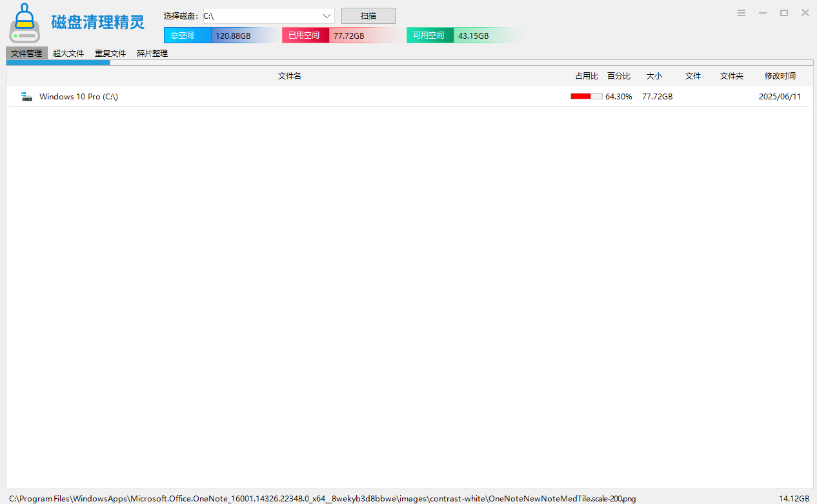
Task: Select the Windows 10 Pro (C:\) row
Action: click(408, 96)
